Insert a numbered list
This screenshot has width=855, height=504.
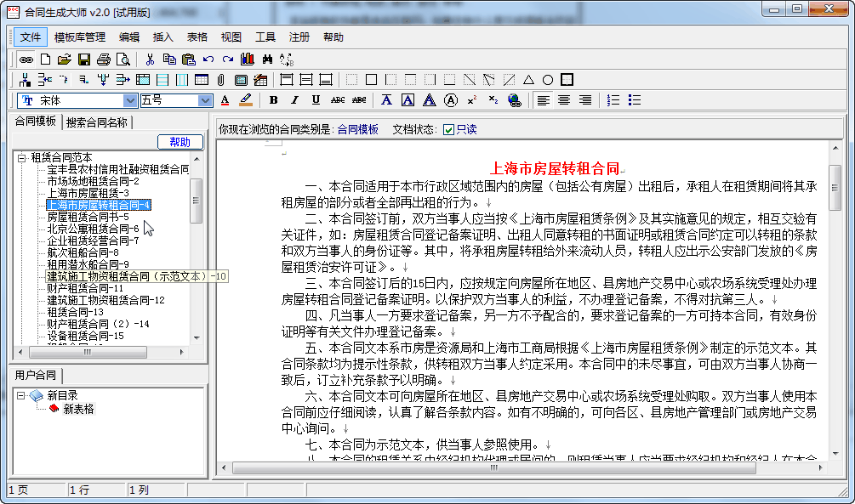point(613,100)
